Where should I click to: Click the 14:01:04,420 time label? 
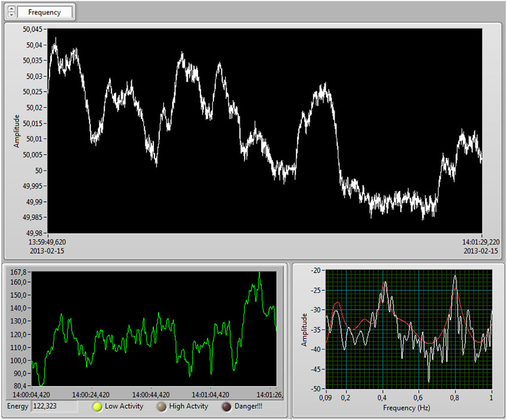211,395
